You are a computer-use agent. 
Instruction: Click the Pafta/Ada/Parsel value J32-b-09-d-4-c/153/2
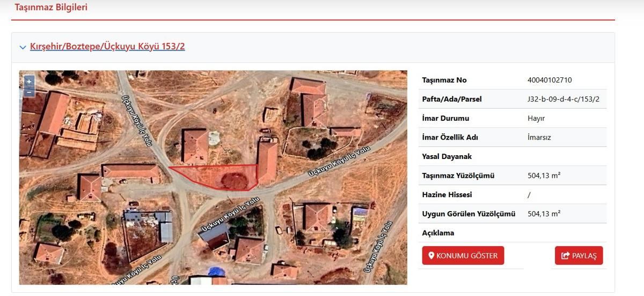[563, 99]
